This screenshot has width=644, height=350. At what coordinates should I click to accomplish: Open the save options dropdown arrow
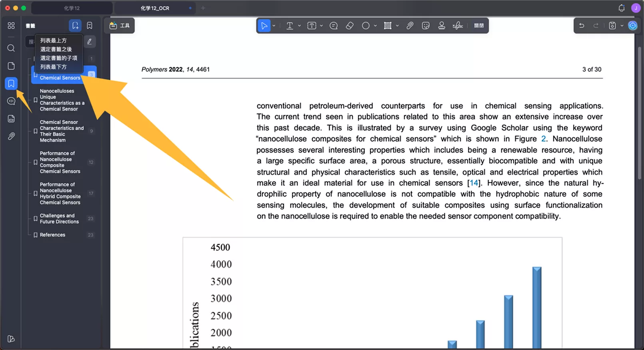pos(622,26)
